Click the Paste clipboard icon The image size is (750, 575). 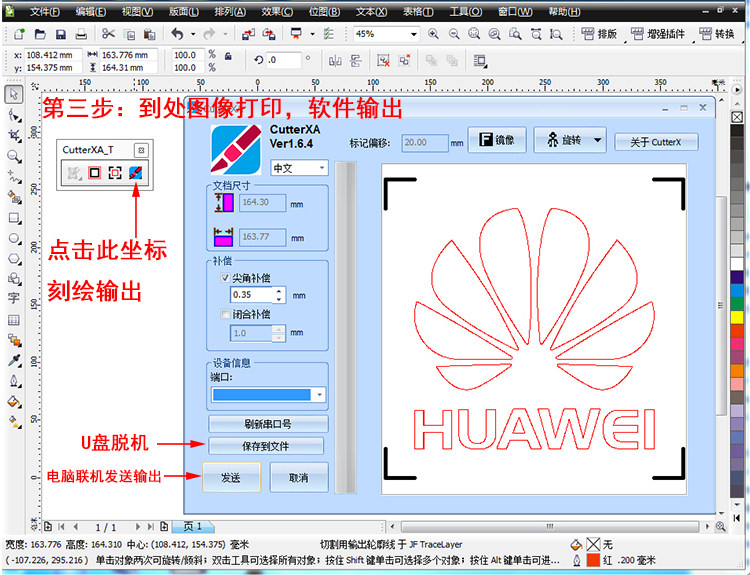150,34
